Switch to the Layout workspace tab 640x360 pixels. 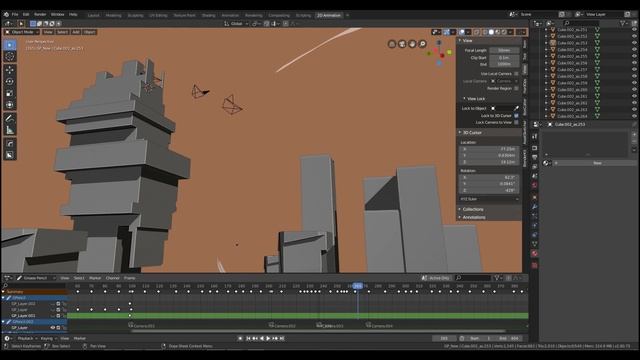[93, 16]
